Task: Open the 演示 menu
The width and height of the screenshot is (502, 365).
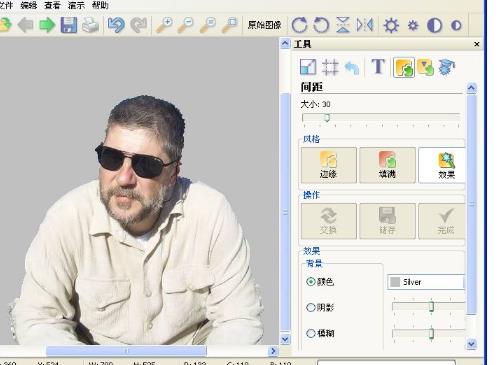Action: coord(76,5)
